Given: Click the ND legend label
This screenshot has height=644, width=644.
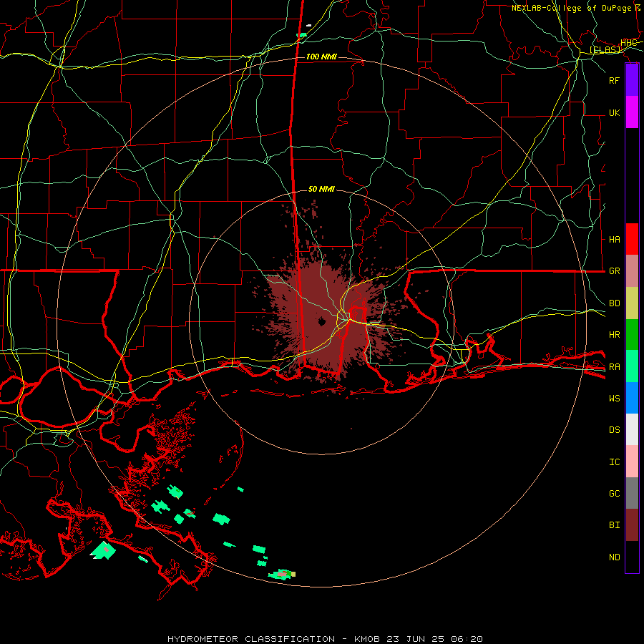Looking at the screenshot, I should coord(614,557).
